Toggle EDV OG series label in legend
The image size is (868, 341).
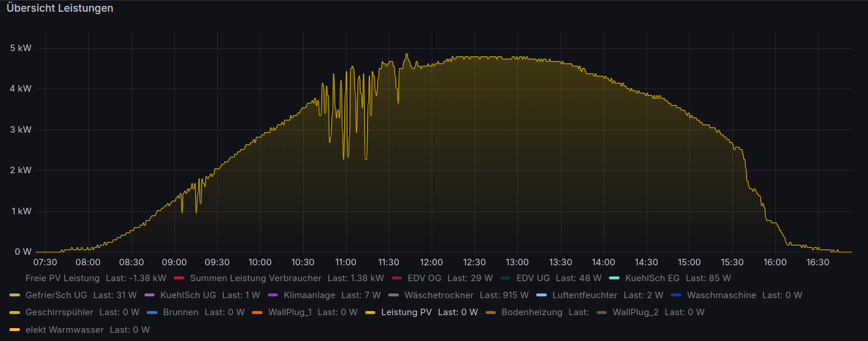tap(424, 278)
